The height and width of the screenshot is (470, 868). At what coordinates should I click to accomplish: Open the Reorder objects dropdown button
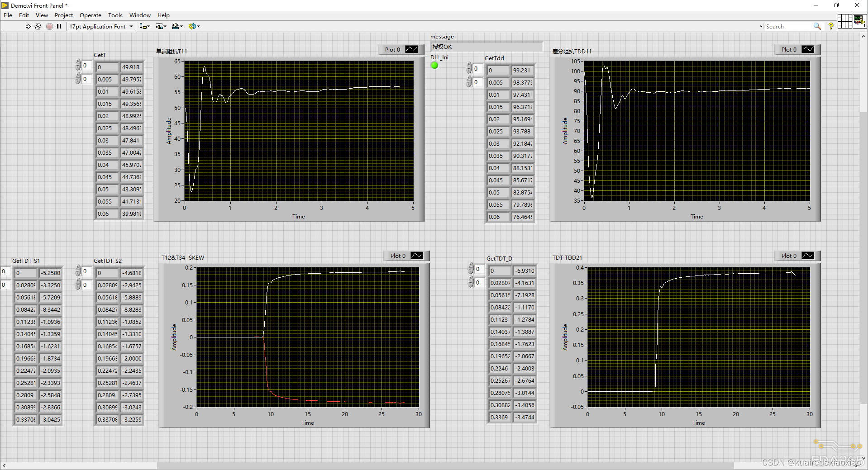(194, 26)
